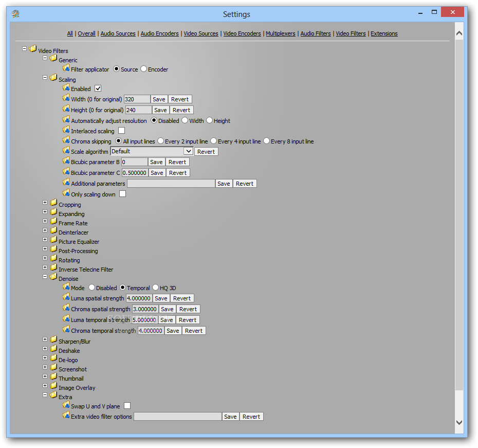Click the scrollbar up arrow
478x448 pixels.
(459, 33)
